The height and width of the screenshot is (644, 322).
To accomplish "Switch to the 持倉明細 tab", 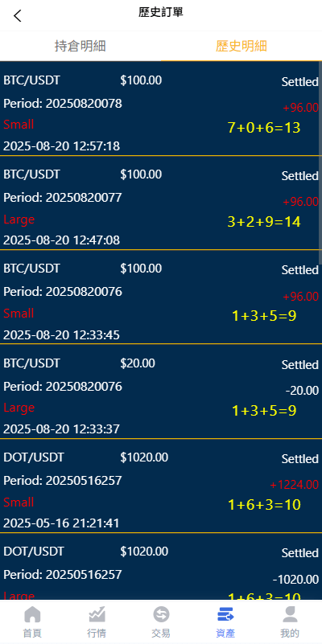I will click(80, 46).
